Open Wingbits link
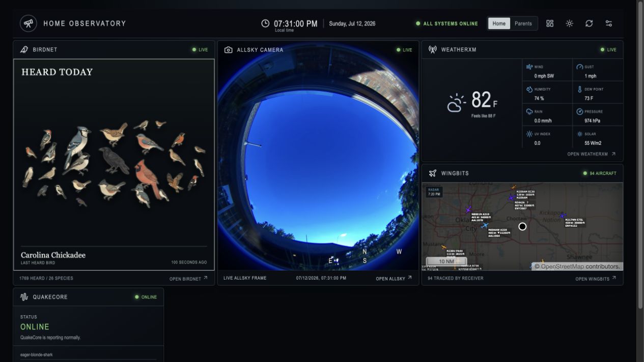Screen dimensions: 644x362 coord(596,279)
